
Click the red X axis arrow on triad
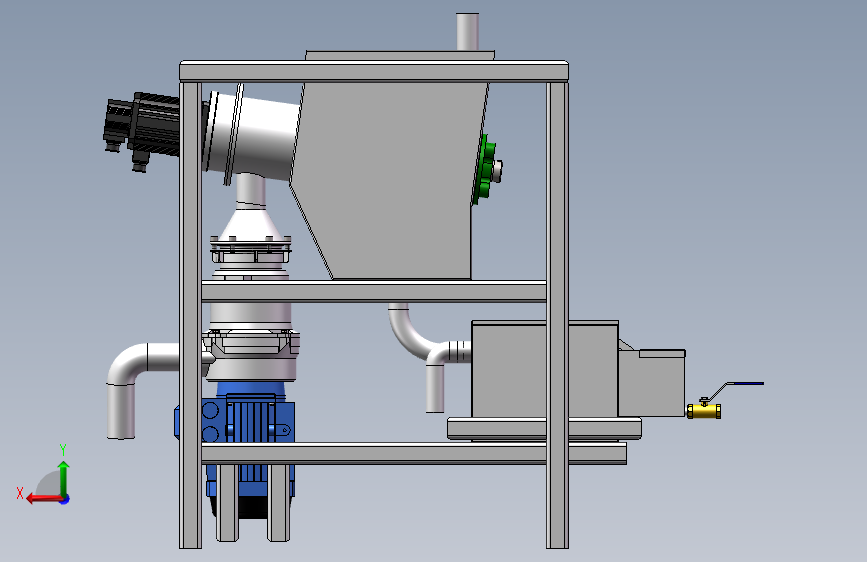point(43,498)
